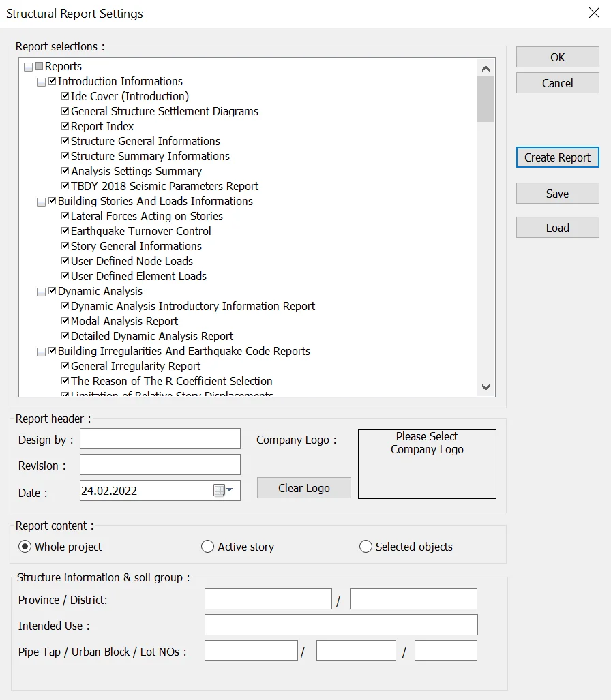This screenshot has height=700, width=611.
Task: Focus the Design by input field
Action: [160, 439]
